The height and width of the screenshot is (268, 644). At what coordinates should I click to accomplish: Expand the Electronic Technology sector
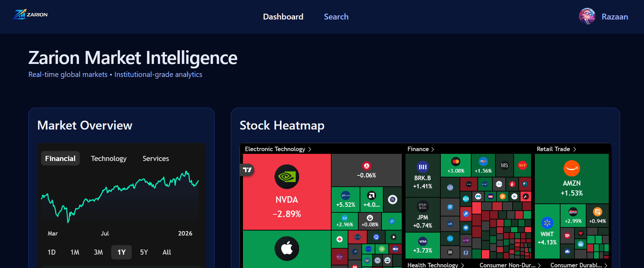(278, 149)
